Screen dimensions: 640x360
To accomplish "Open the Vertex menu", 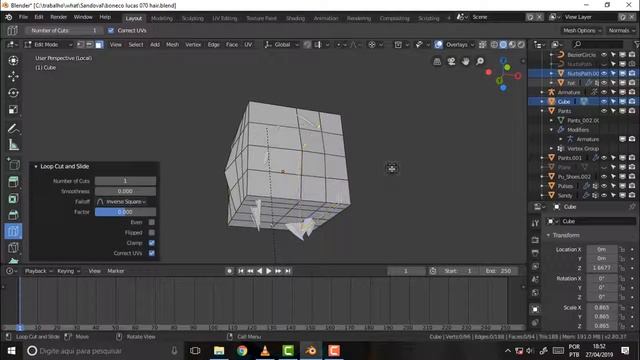I will [193, 44].
